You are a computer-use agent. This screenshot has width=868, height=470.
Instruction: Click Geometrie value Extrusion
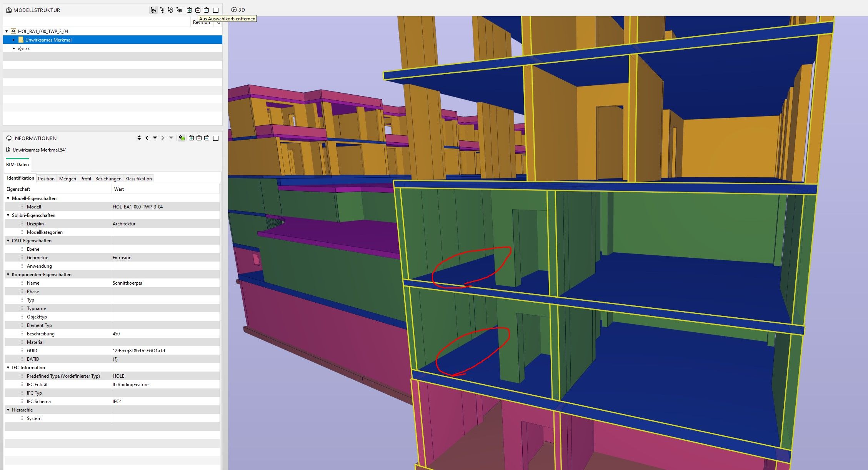122,257
